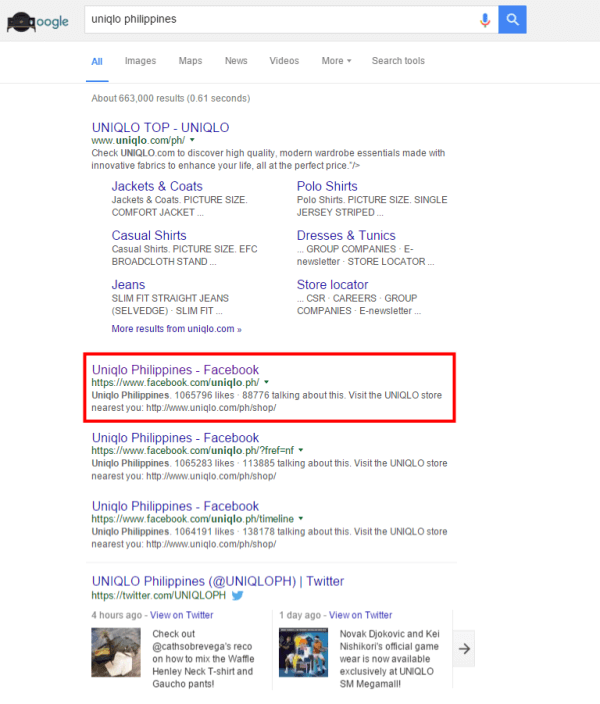Open Facebook result with 1064191 likes

pos(175,506)
